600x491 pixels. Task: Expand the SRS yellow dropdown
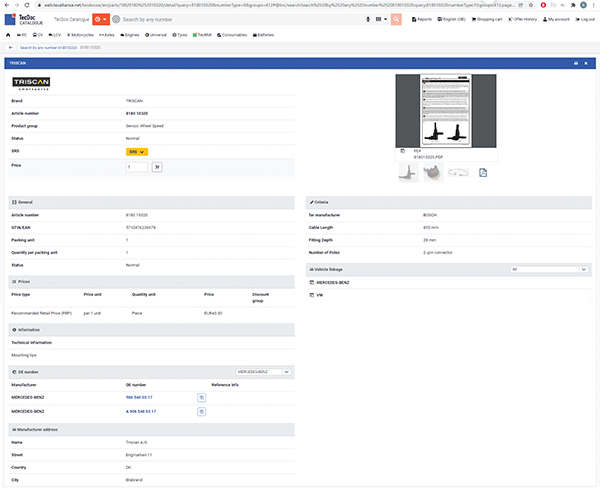[x=138, y=151]
